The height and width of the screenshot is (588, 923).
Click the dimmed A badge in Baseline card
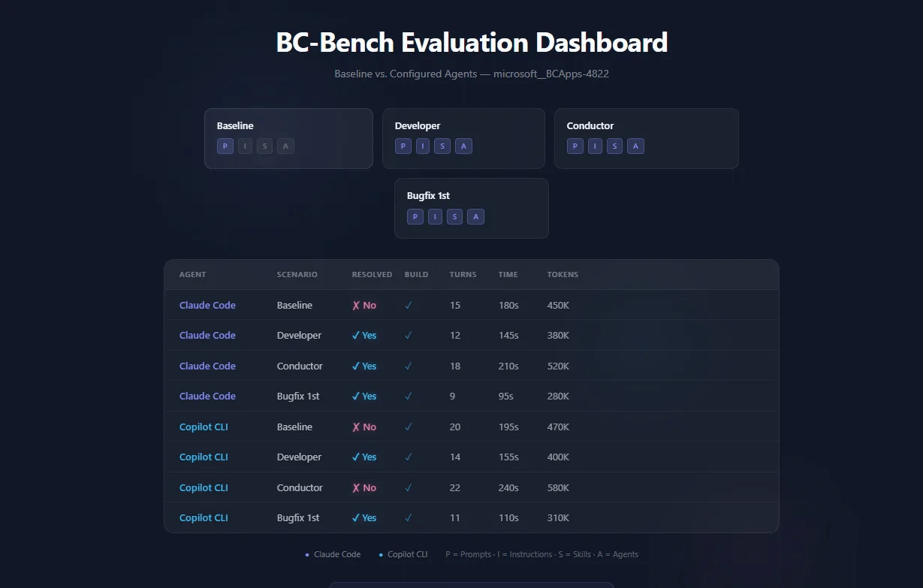click(x=285, y=146)
